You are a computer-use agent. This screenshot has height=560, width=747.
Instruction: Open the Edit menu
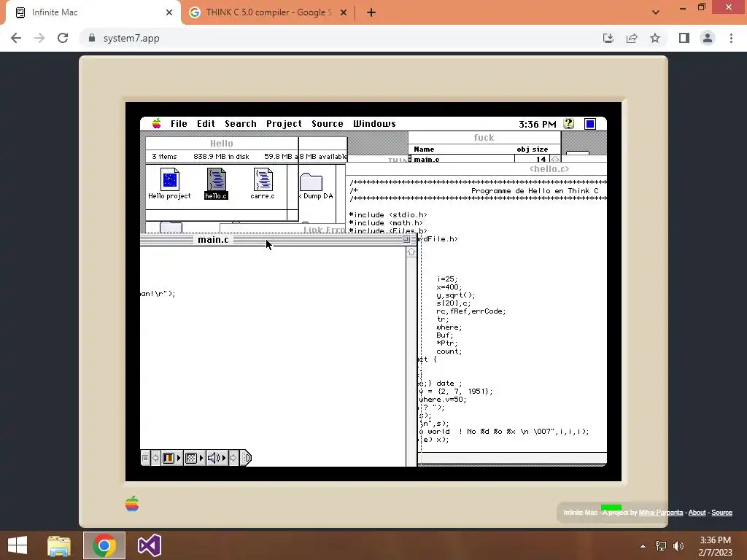(x=206, y=124)
